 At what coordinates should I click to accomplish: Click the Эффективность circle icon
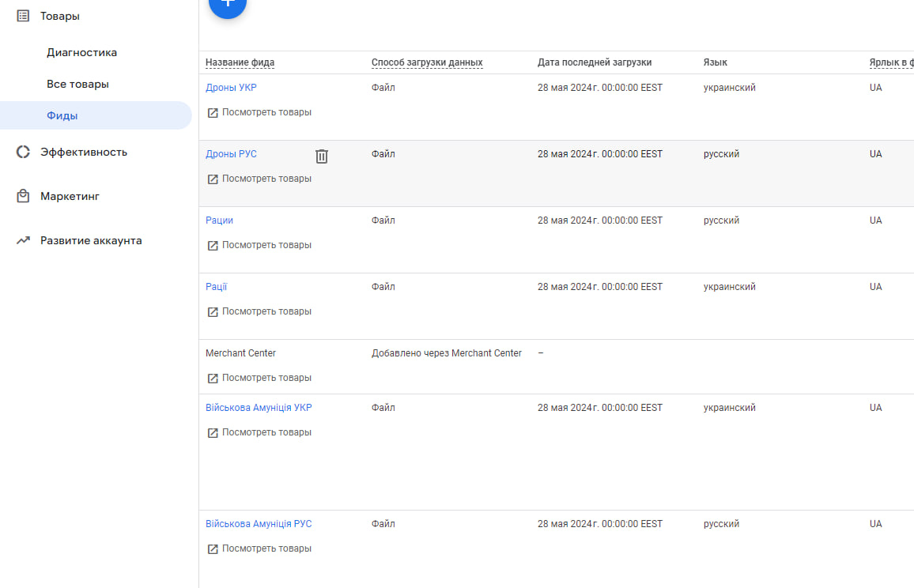coord(23,152)
